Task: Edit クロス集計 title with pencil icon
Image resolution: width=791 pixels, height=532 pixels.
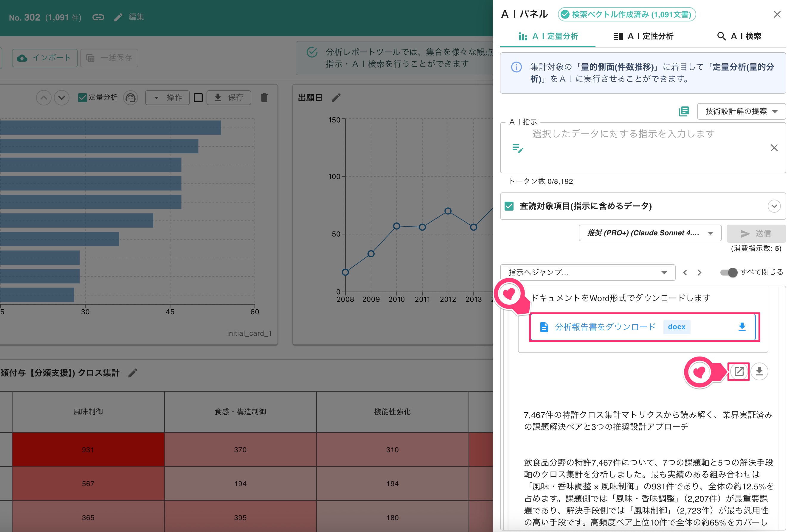Action: (x=133, y=373)
